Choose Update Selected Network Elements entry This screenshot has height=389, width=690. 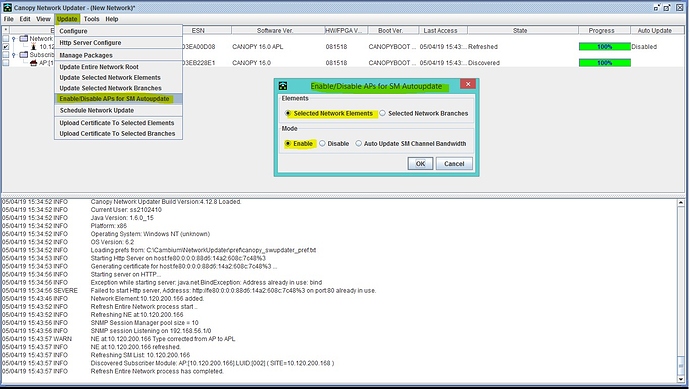[118, 77]
